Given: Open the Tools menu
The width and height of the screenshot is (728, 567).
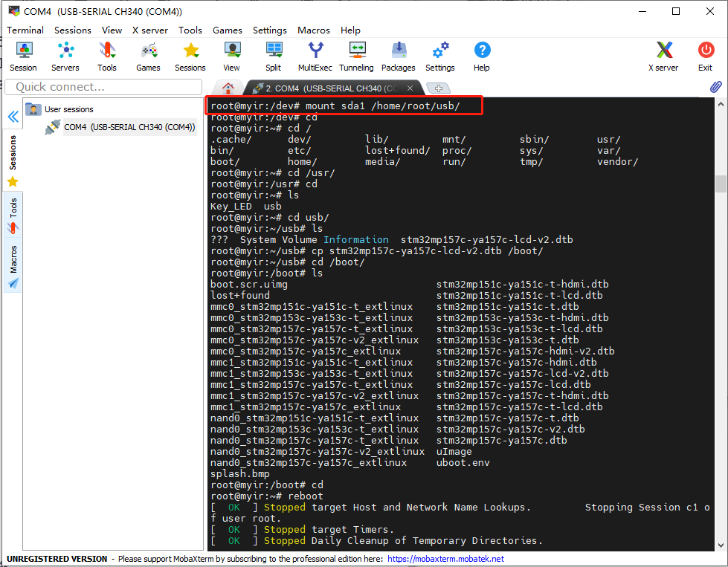Looking at the screenshot, I should (x=190, y=30).
